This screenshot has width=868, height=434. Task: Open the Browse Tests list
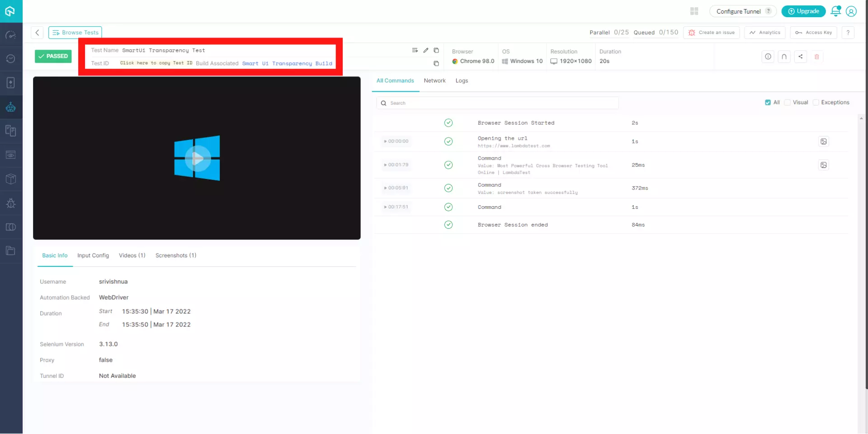(x=75, y=33)
